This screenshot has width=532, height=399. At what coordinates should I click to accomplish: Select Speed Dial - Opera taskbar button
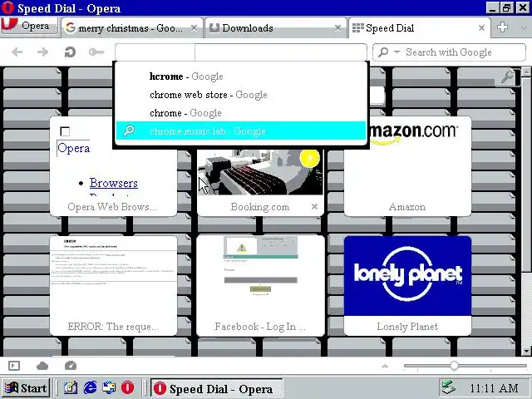pyautogui.click(x=216, y=388)
